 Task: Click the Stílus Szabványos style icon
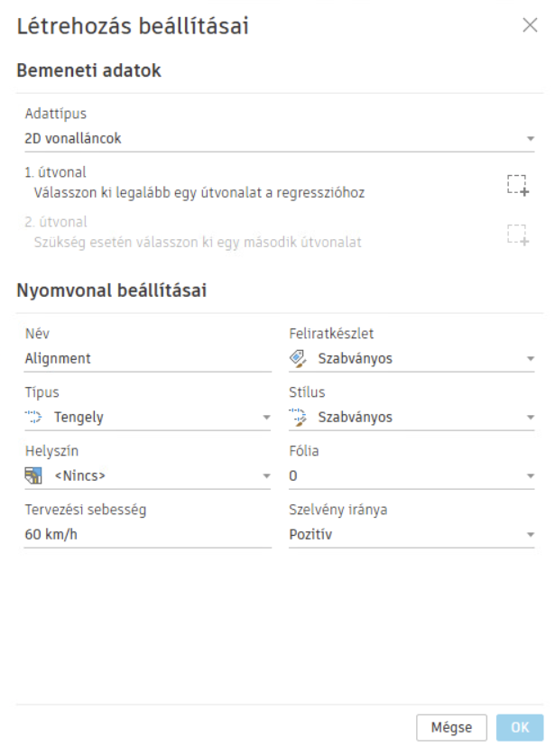299,417
